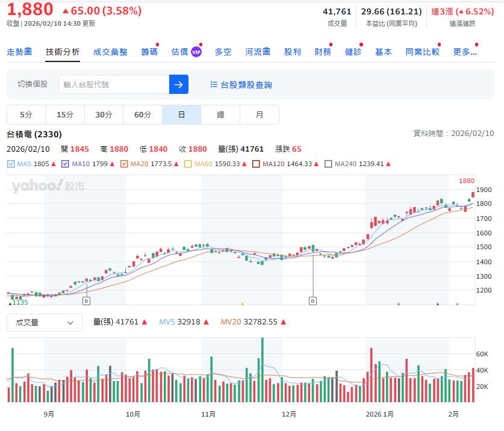Switch to the 60分 chart interval
Image resolution: width=504 pixels, height=431 pixels.
[x=142, y=114]
